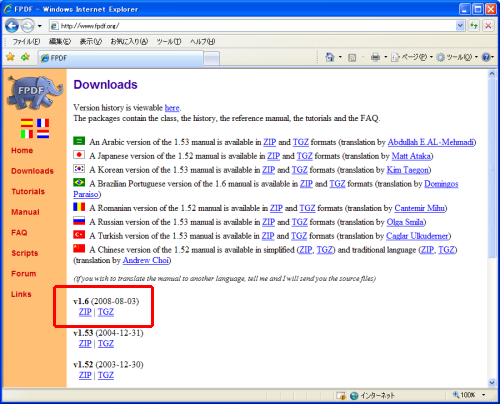Download the Arabic manual ZIP
The height and width of the screenshot is (404, 500).
coord(270,142)
